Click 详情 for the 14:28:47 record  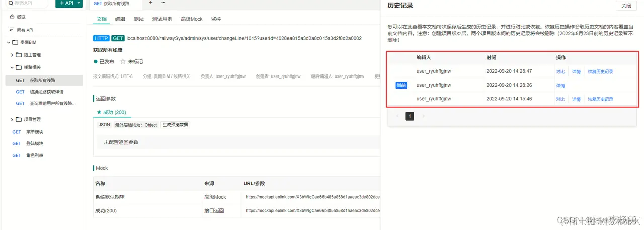coord(576,71)
